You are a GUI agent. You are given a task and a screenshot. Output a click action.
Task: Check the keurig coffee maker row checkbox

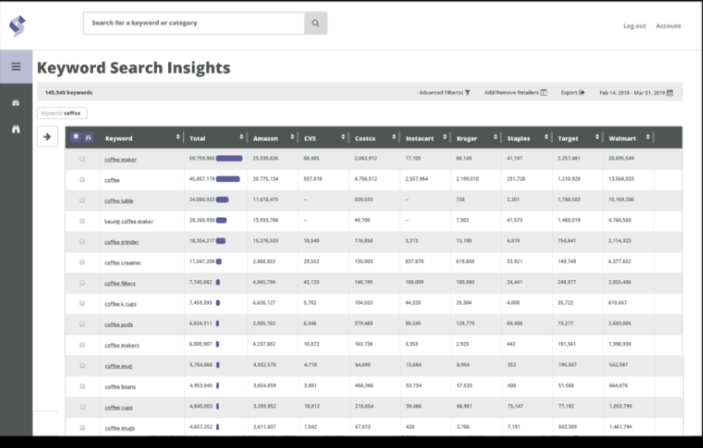[x=82, y=221]
